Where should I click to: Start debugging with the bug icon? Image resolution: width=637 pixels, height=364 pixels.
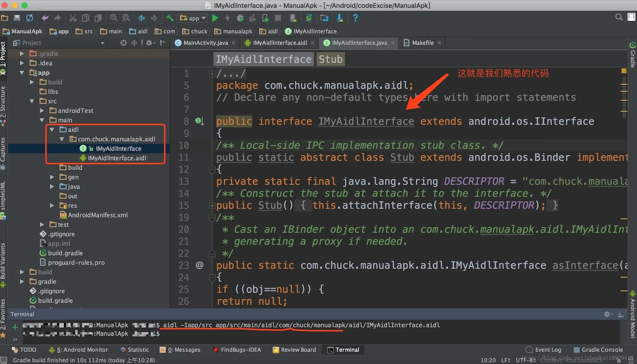point(240,18)
